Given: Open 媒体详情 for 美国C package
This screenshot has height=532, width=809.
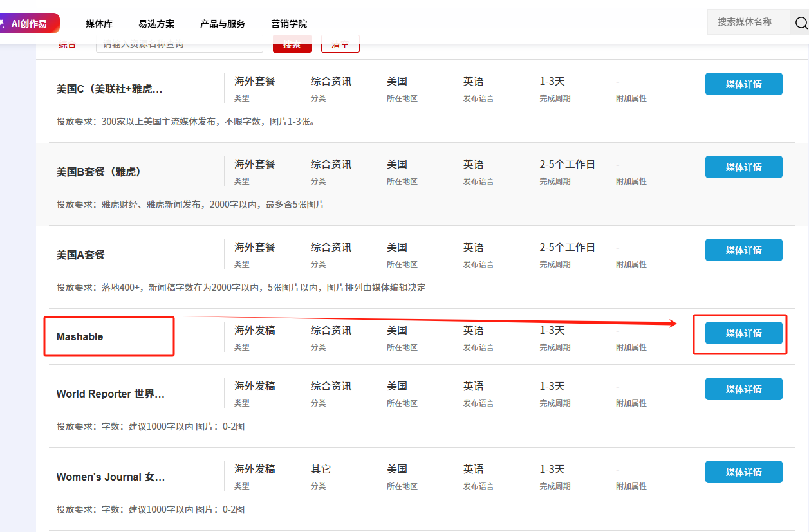Looking at the screenshot, I should click(743, 84).
